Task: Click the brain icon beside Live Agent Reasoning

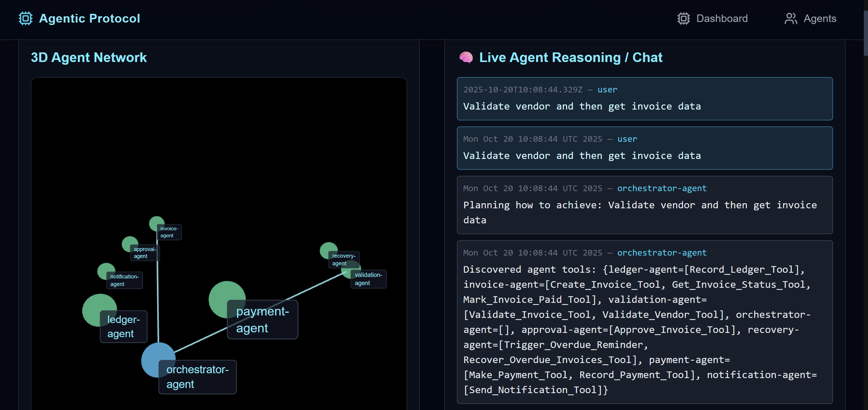Action: click(466, 57)
